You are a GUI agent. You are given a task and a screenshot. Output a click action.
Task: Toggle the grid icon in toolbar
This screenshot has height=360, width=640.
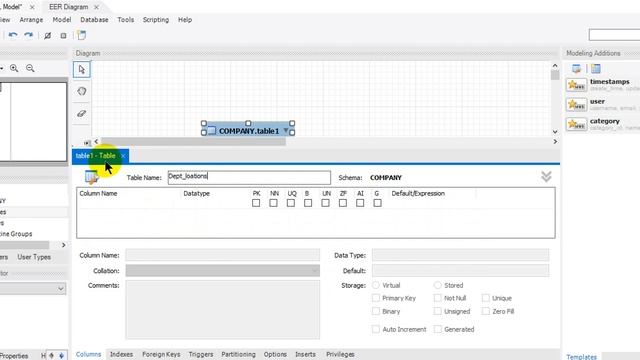pyautogui.click(x=47, y=36)
